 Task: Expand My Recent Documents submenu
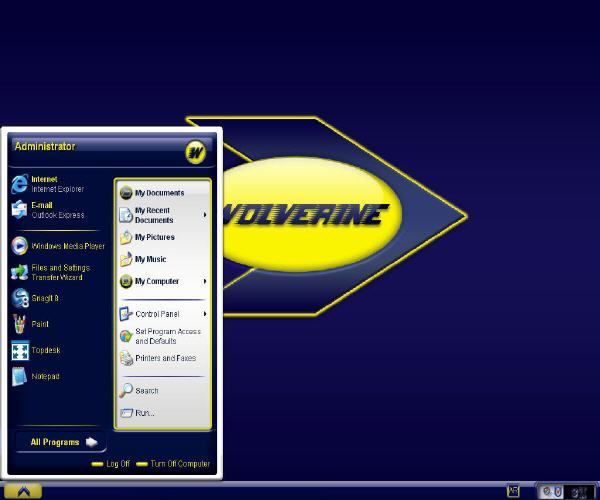pos(163,215)
